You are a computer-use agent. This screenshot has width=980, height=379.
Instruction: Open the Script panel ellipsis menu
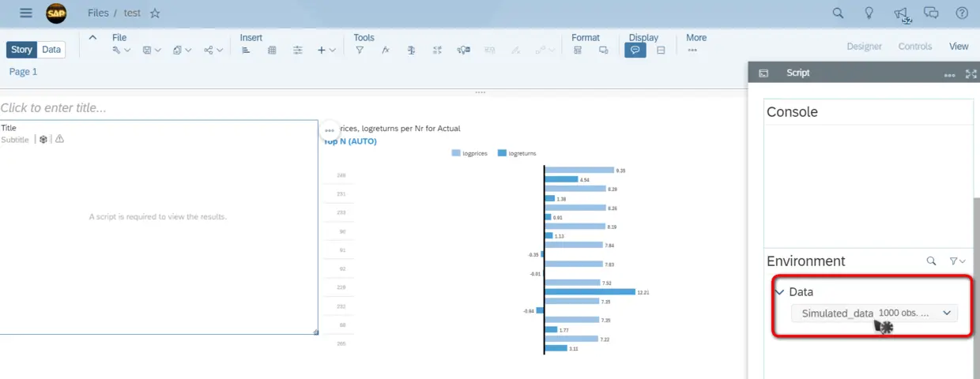tap(950, 74)
